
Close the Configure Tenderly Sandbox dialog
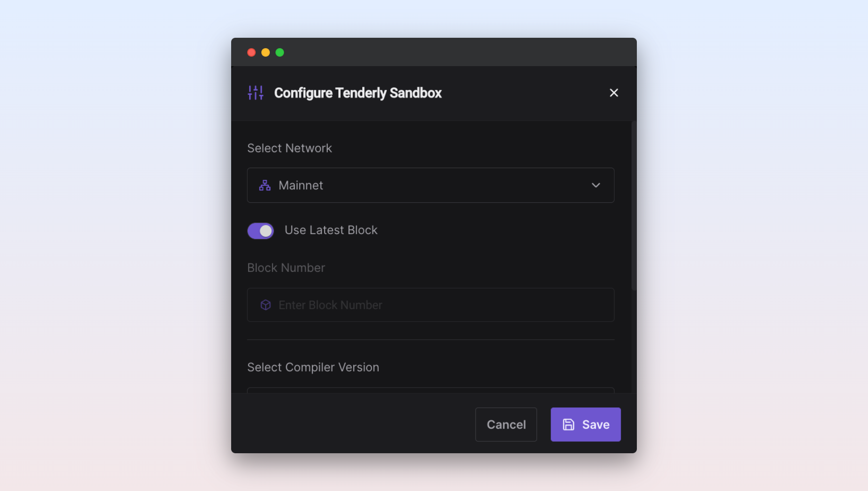pos(614,93)
